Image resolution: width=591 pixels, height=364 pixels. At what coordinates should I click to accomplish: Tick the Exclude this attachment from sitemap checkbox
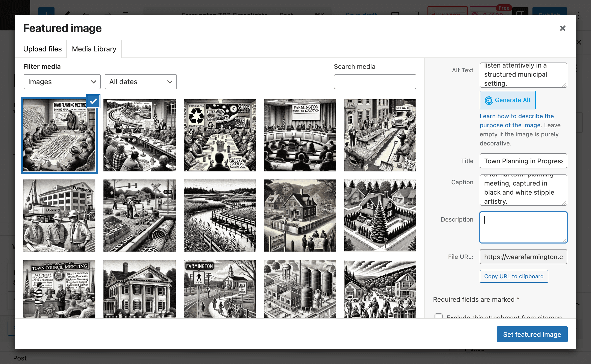[x=439, y=316]
